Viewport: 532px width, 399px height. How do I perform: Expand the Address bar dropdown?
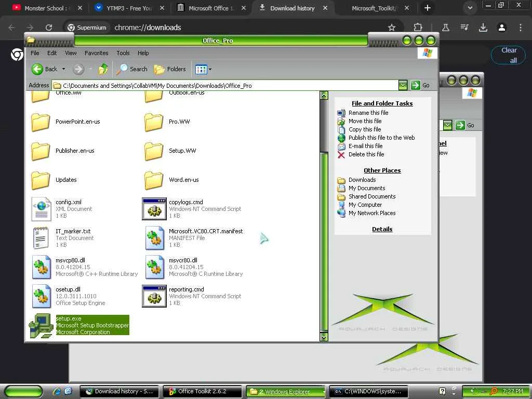[x=403, y=85]
